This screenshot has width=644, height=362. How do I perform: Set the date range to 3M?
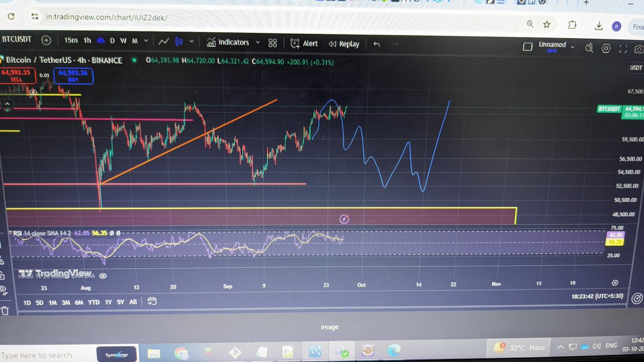tap(66, 302)
